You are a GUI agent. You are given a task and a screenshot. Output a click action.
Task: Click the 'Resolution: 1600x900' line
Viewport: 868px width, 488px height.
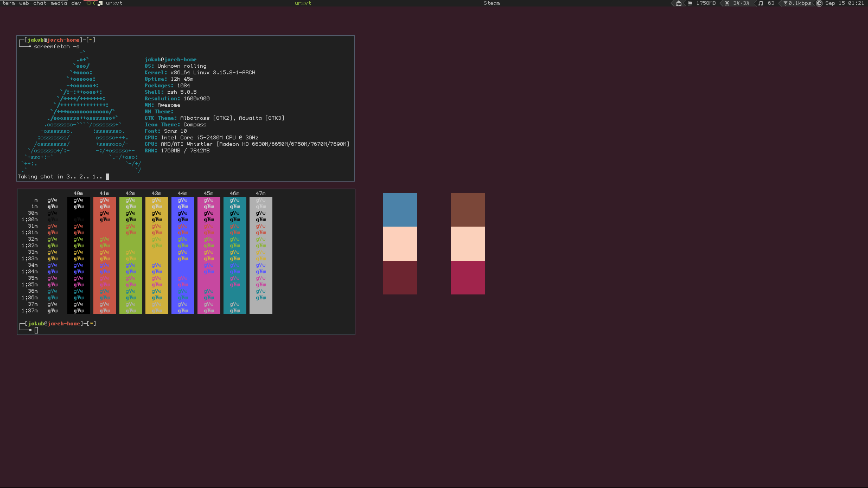tap(177, 99)
